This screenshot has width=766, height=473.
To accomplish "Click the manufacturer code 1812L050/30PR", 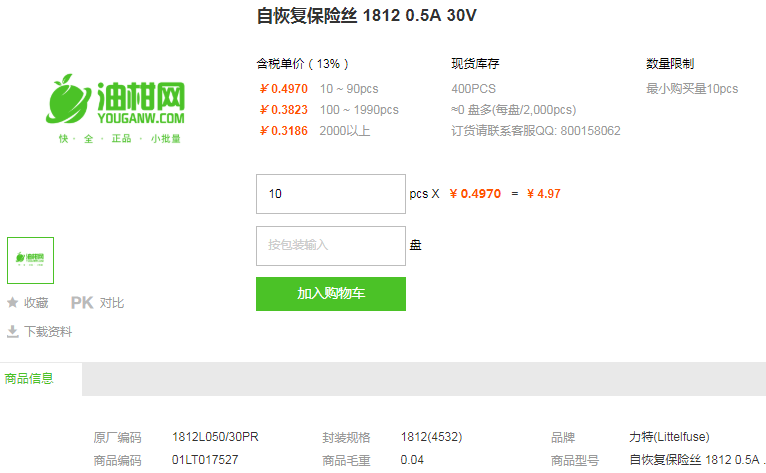I will coord(215,437).
